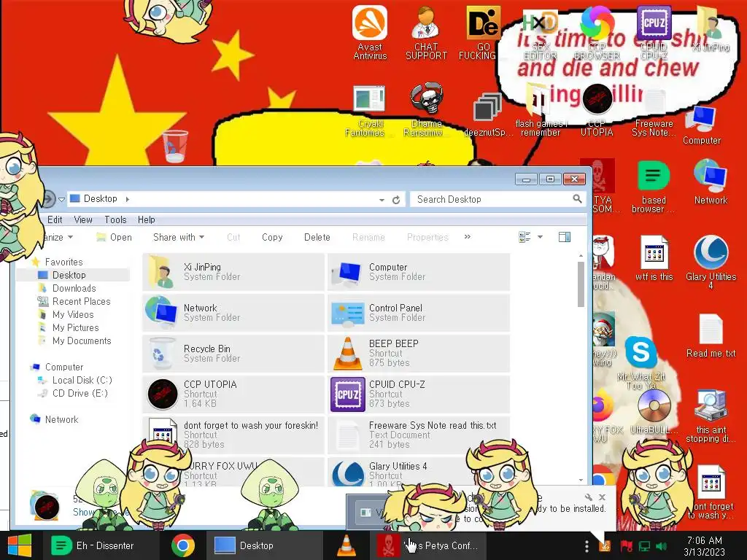Open 'wtf is this' desktop icon
Image resolution: width=747 pixels, height=560 pixels.
pyautogui.click(x=654, y=258)
